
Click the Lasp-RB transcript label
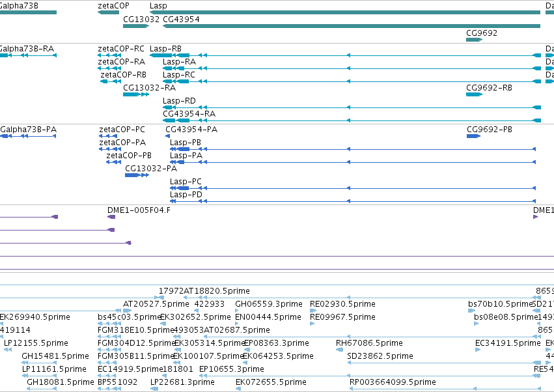tap(166, 49)
